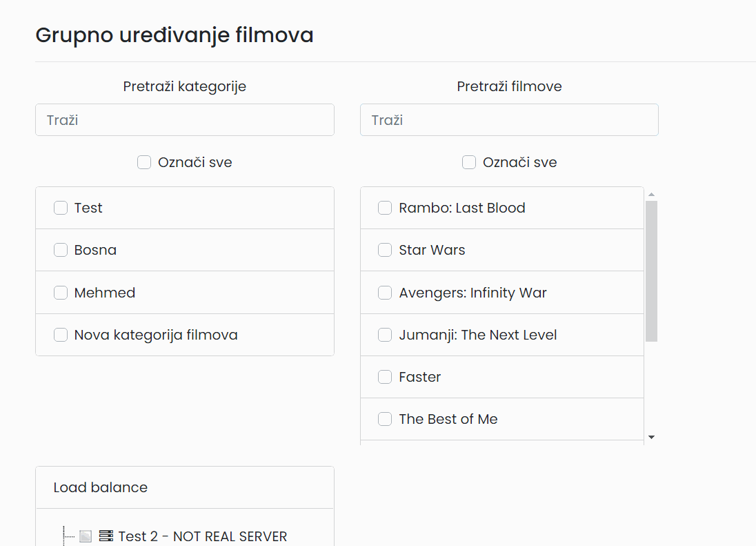Select the Star Wars checkbox
Image resolution: width=756 pixels, height=546 pixels.
[x=385, y=250]
